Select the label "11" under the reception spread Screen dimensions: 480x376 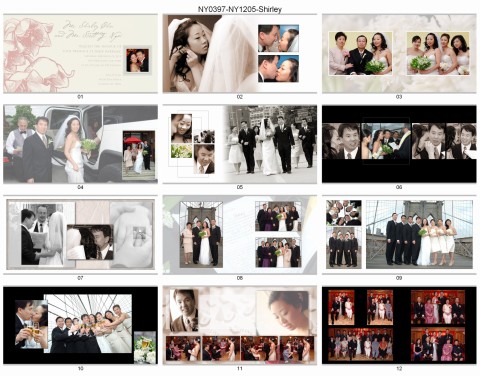240,369
